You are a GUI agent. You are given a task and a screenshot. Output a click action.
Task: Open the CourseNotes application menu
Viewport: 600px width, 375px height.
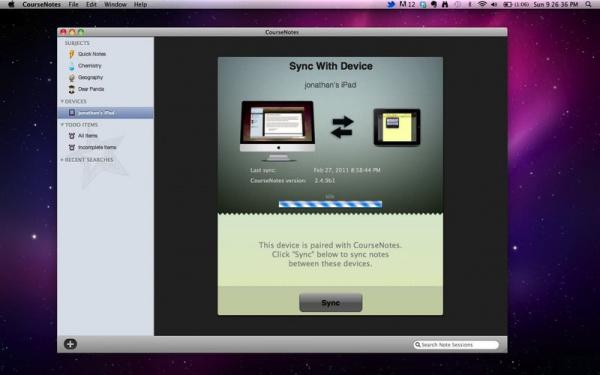[x=42, y=5]
